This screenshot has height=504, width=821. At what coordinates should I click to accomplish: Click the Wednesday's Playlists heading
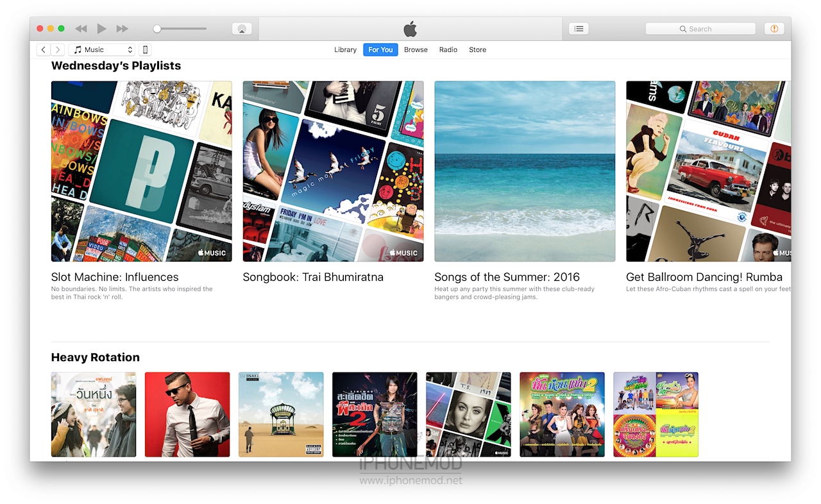[x=116, y=65]
